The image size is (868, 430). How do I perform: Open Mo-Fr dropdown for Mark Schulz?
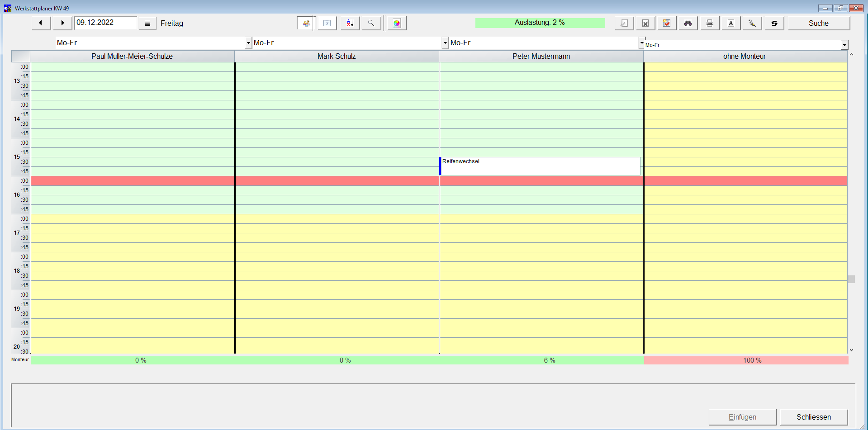[445, 43]
